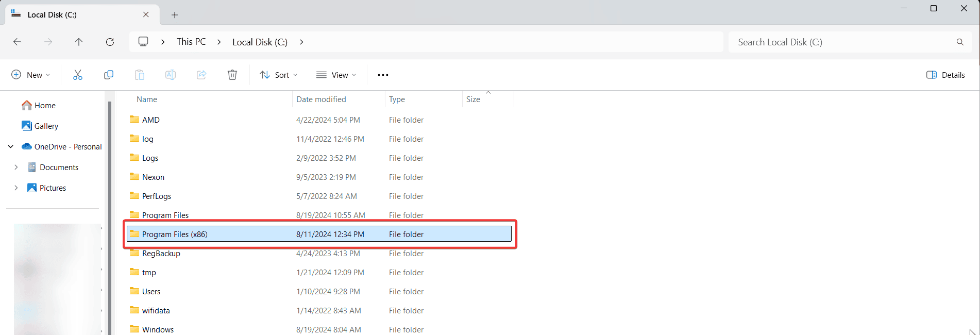This screenshot has height=335, width=980.
Task: Open the New dropdown menu
Action: coord(31,75)
